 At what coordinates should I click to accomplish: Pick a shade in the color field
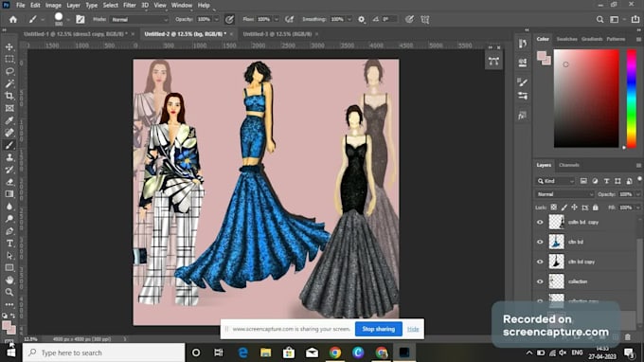[586, 99]
